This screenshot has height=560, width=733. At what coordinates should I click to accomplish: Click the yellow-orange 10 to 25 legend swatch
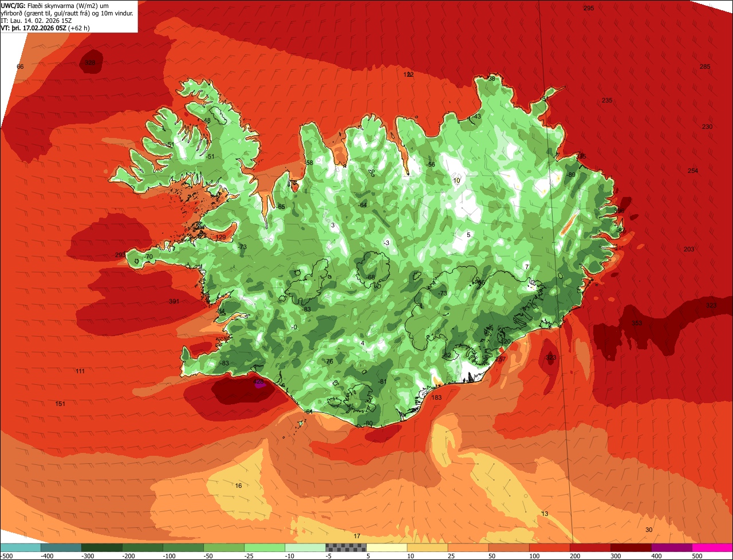click(427, 547)
